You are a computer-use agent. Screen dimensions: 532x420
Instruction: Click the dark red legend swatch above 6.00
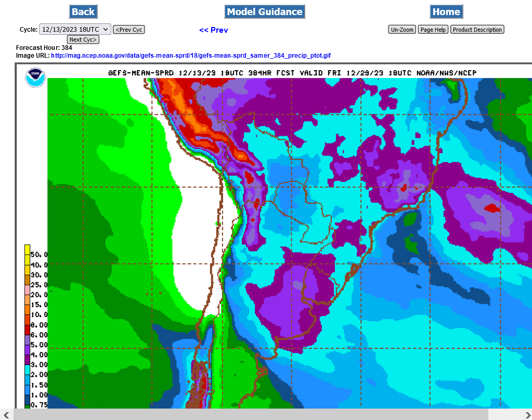point(28,330)
